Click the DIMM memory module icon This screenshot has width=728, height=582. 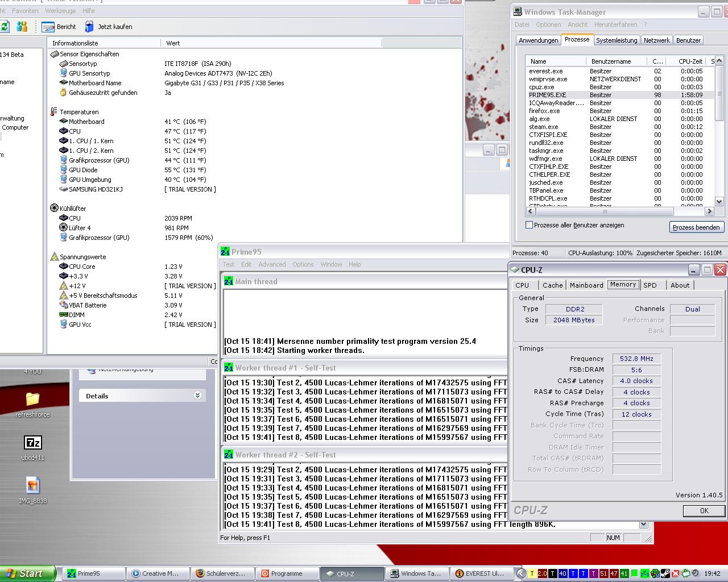point(64,315)
